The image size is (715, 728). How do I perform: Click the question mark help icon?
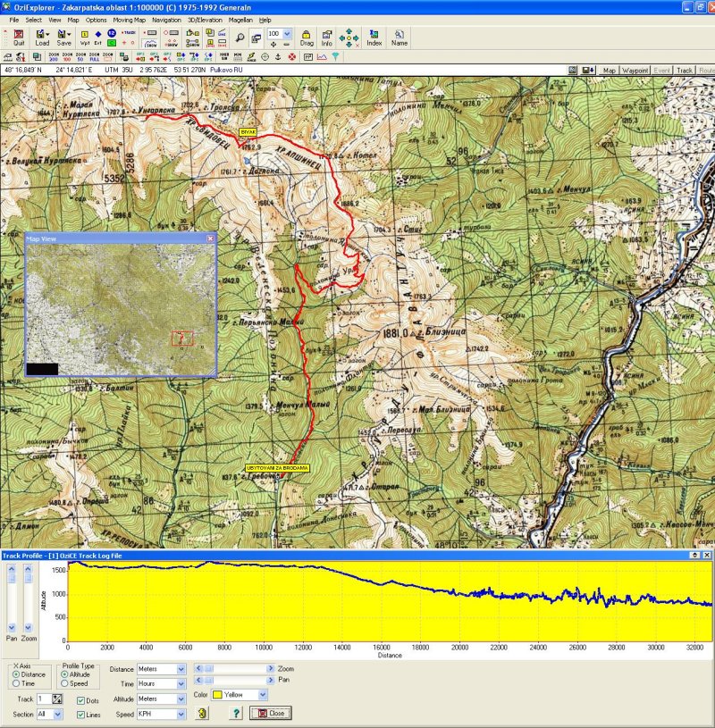(236, 713)
